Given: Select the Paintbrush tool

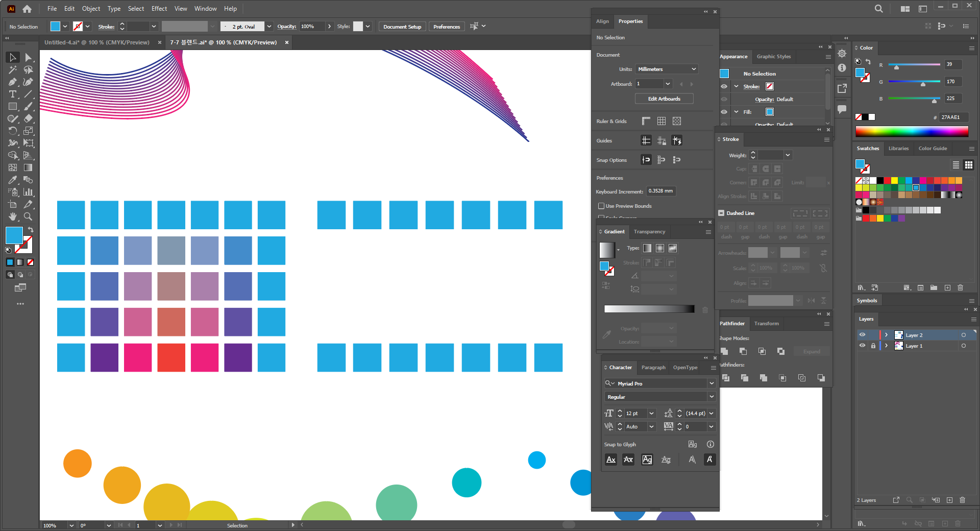Looking at the screenshot, I should pos(29,107).
